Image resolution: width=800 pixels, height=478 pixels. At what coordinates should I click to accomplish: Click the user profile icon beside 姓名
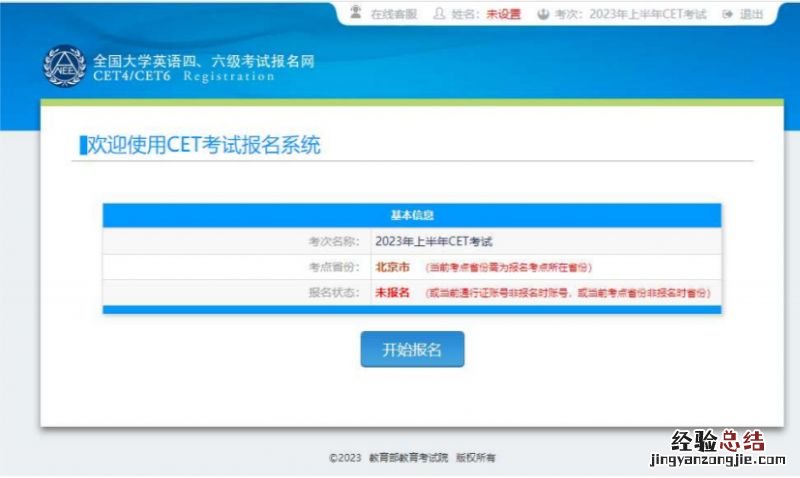tap(439, 14)
